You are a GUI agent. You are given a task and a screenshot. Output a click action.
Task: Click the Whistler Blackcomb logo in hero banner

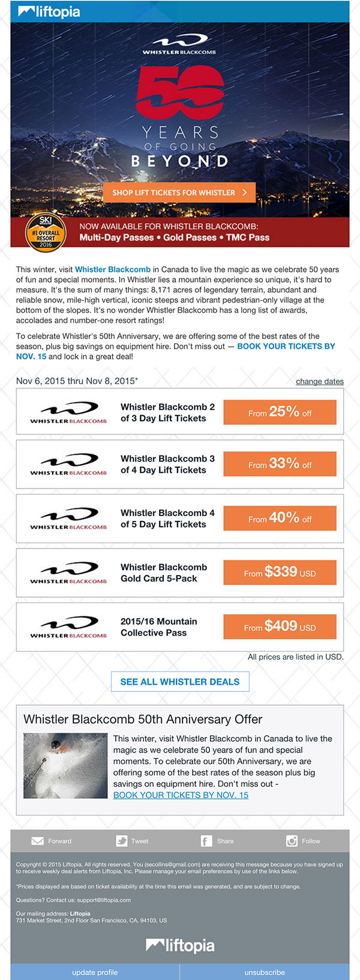(x=179, y=44)
